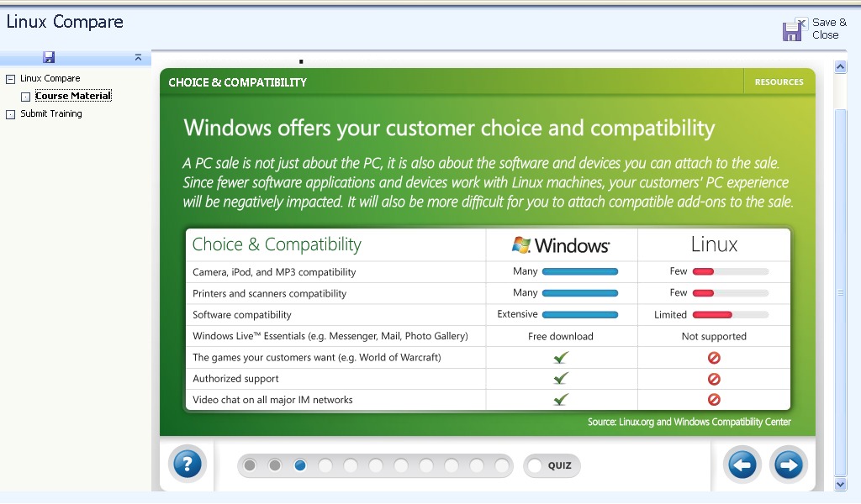Click the Windows checkmark for Video chat row
Image resolution: width=861 pixels, height=504 pixels.
(x=561, y=399)
